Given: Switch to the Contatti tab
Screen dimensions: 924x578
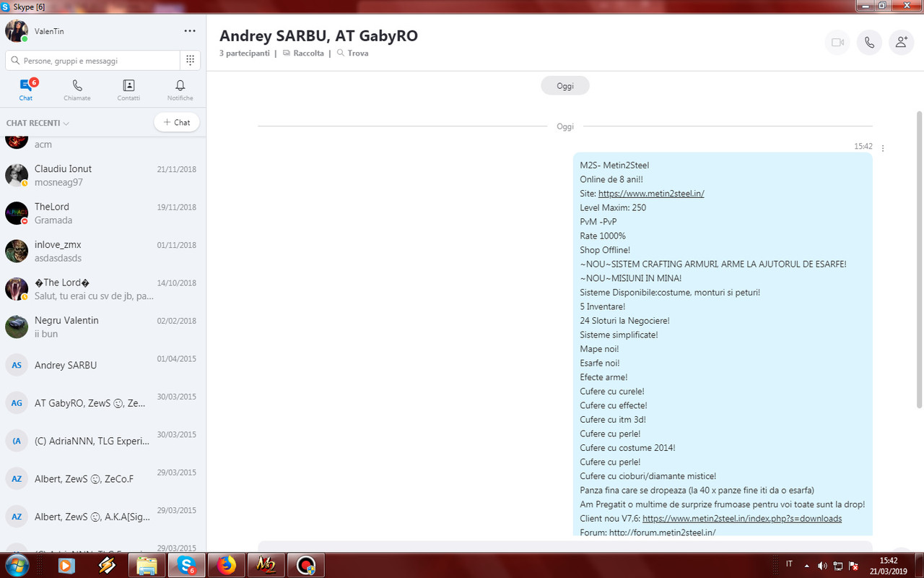Looking at the screenshot, I should (x=128, y=90).
